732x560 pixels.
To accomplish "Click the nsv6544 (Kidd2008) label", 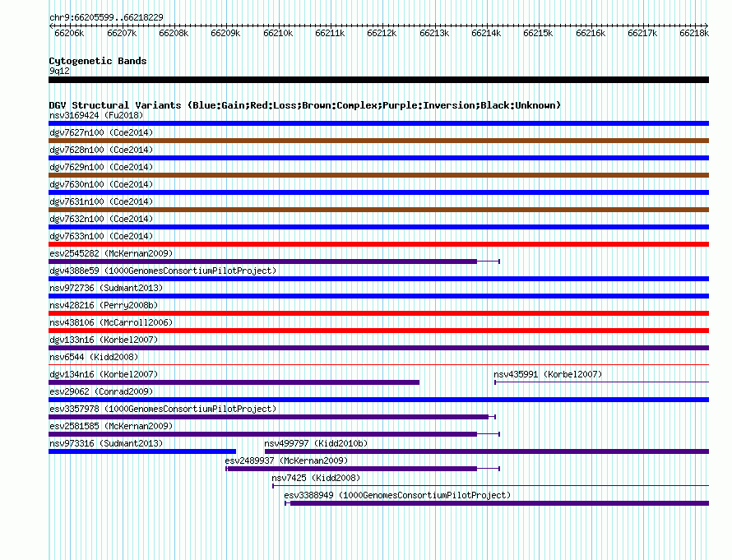I will tap(94, 357).
